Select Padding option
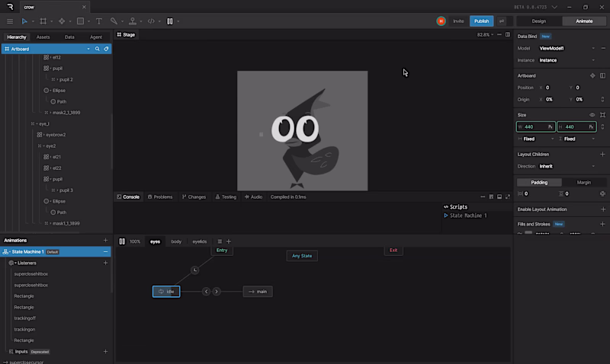Image resolution: width=610 pixels, height=364 pixels. point(539,182)
